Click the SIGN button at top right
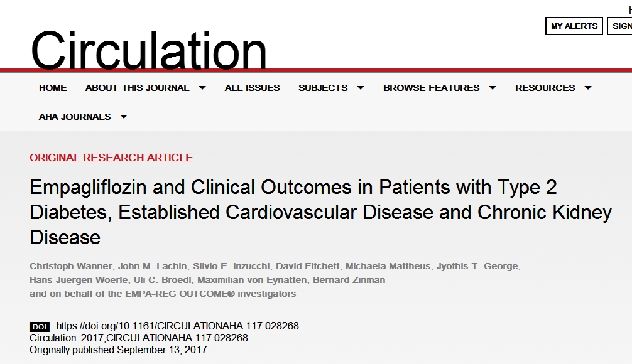This screenshot has height=364, width=632. click(621, 26)
